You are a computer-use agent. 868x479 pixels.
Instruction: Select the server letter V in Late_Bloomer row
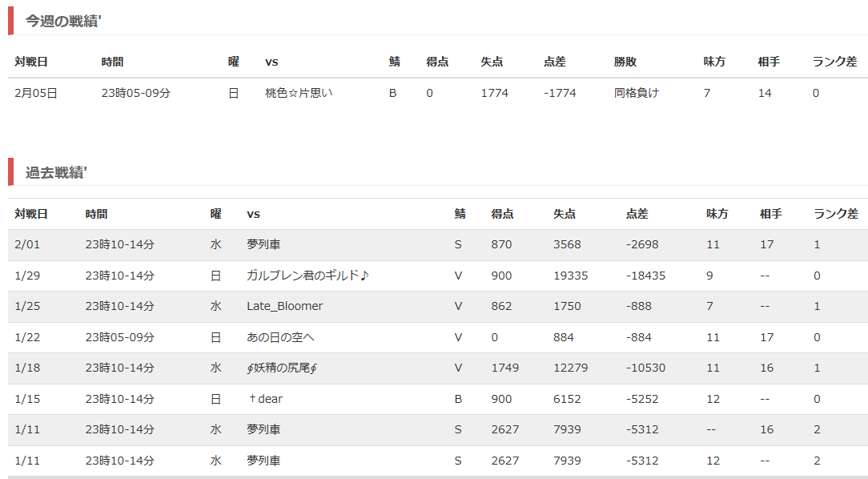458,306
